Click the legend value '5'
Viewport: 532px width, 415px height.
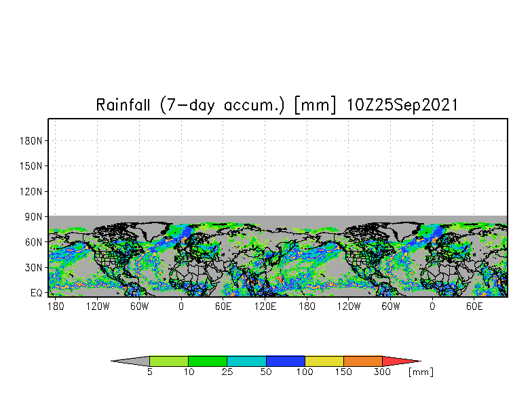coord(149,372)
